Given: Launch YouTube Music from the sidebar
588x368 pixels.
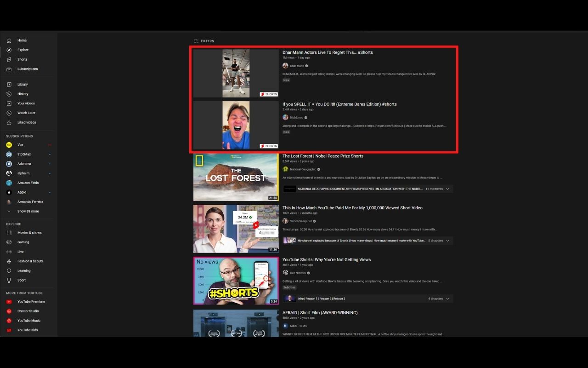Looking at the screenshot, I should tap(29, 321).
